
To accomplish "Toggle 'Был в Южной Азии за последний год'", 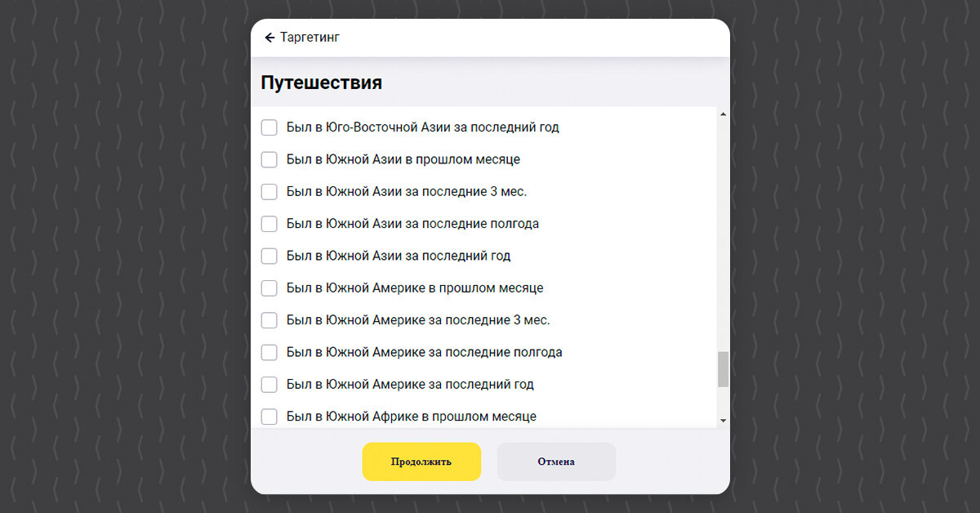I will click(x=269, y=256).
